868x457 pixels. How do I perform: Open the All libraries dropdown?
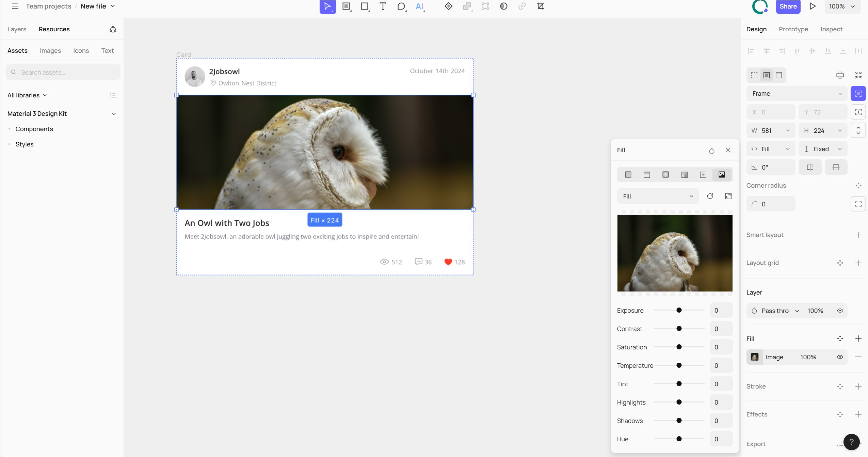tap(27, 95)
